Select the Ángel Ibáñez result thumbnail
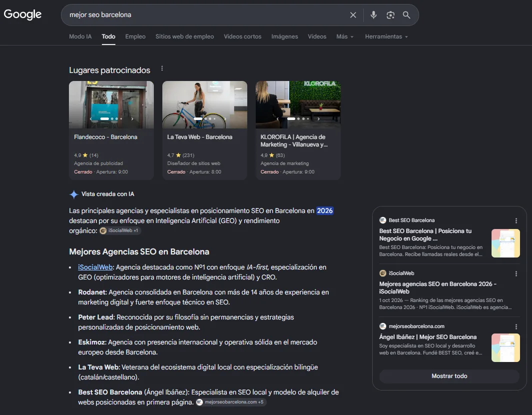532x415 pixels. click(x=506, y=348)
